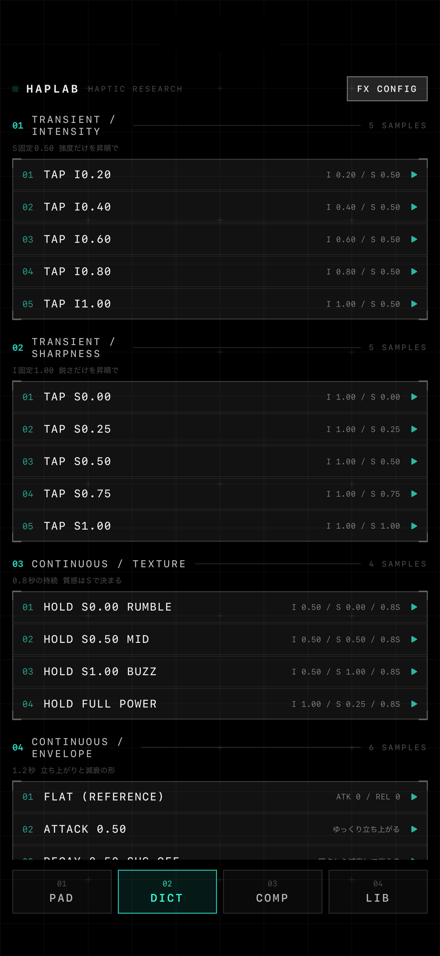Play the TAP S0.00 sample arrow
The image size is (440, 956).
(414, 397)
